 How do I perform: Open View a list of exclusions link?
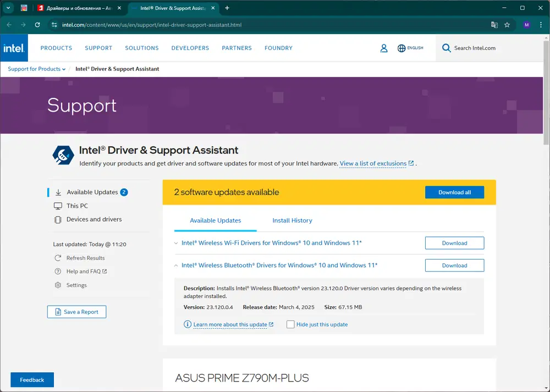[x=373, y=163]
